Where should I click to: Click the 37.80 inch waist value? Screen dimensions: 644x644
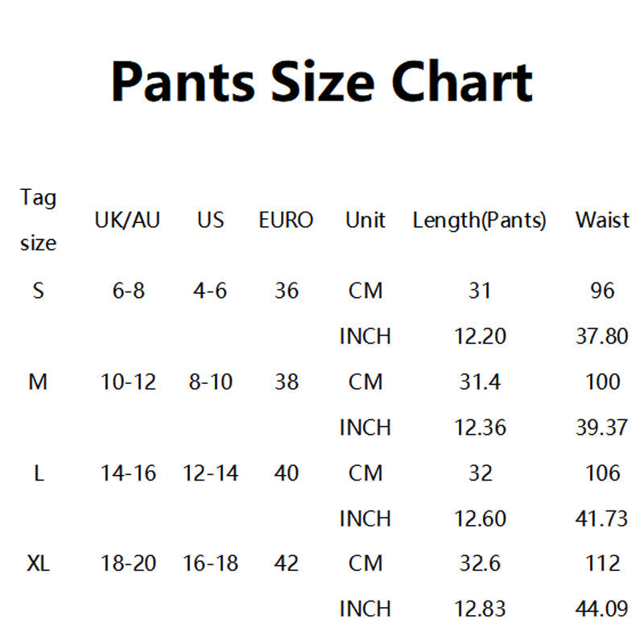coord(602,336)
